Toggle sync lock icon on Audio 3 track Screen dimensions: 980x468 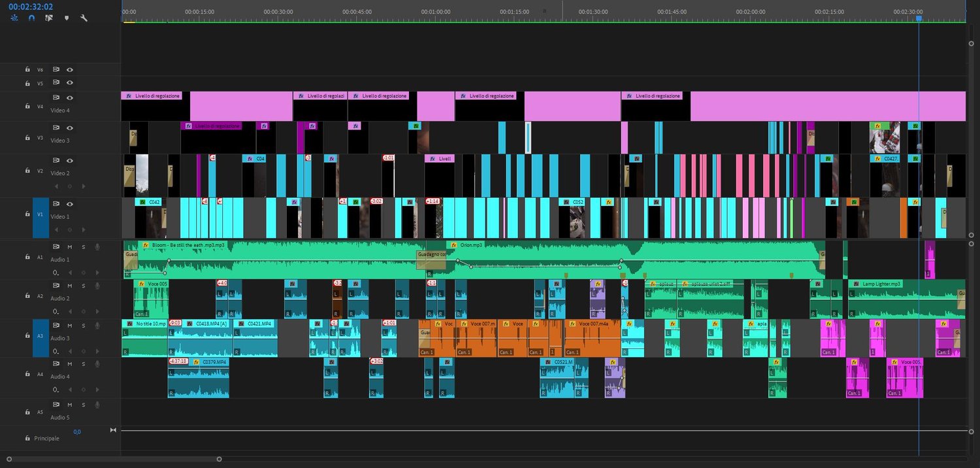click(56, 326)
